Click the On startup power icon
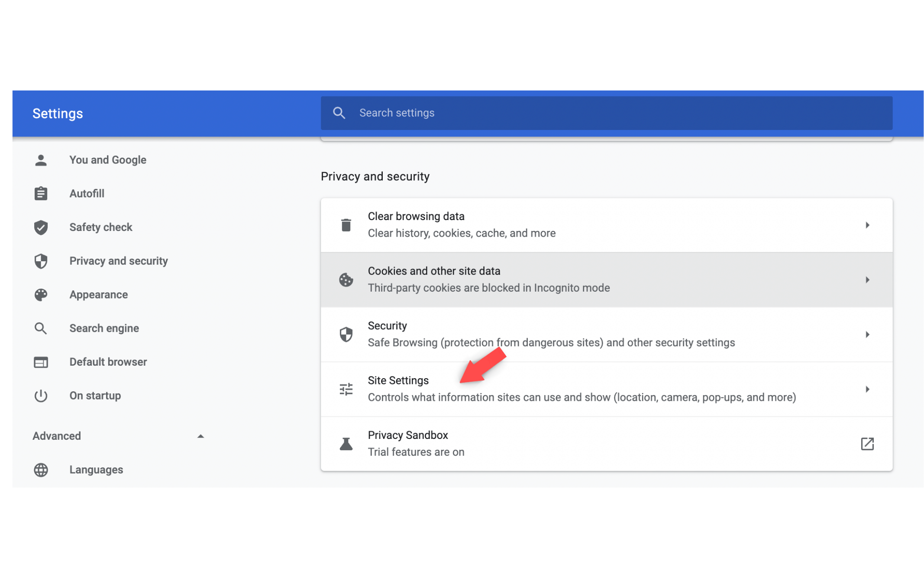924x578 pixels. click(x=41, y=396)
